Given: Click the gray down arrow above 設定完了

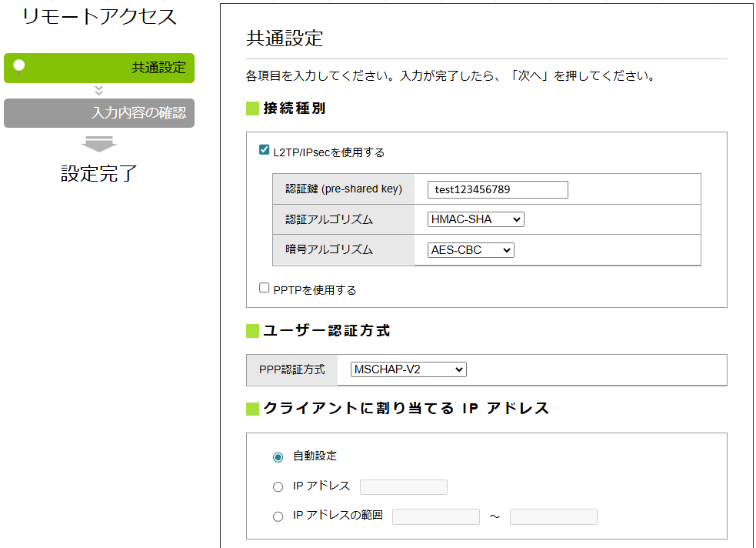Looking at the screenshot, I should click(98, 144).
